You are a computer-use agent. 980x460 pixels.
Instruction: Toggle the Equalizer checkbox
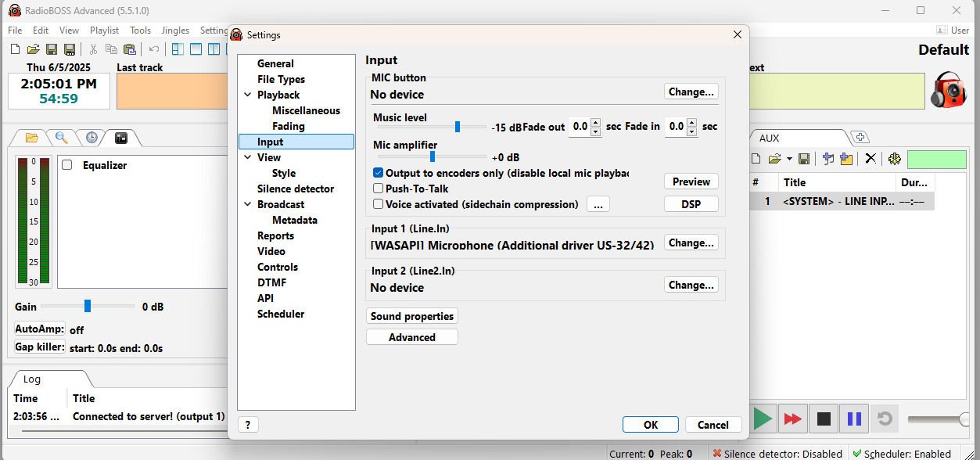67,165
